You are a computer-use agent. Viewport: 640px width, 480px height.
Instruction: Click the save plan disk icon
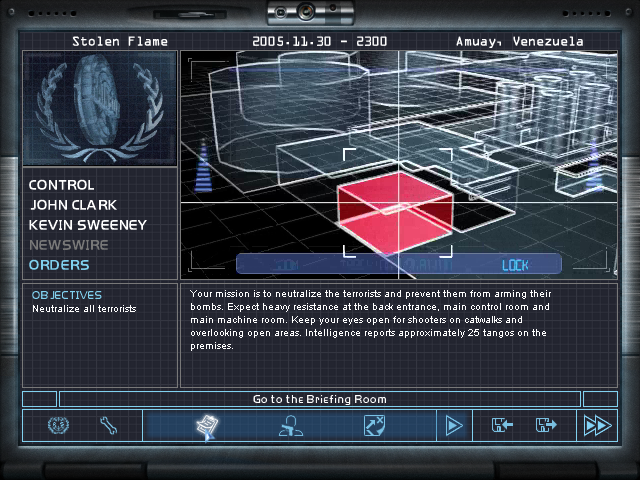(546, 425)
